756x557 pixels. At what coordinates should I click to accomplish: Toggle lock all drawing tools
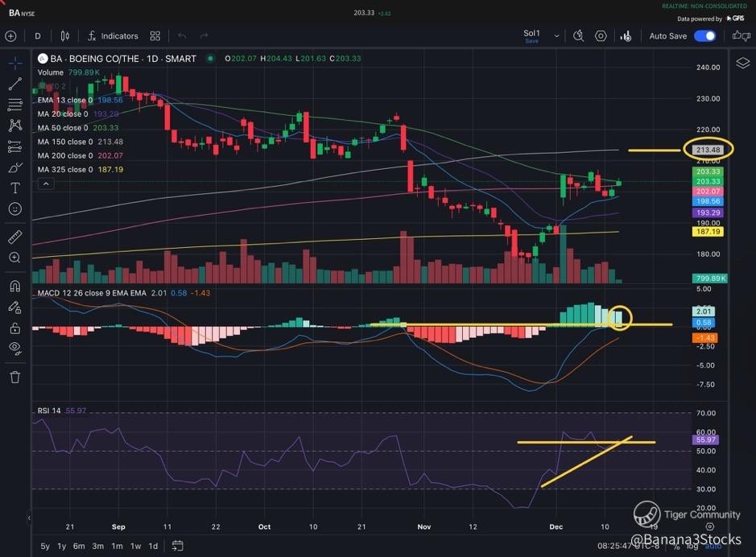tap(15, 328)
